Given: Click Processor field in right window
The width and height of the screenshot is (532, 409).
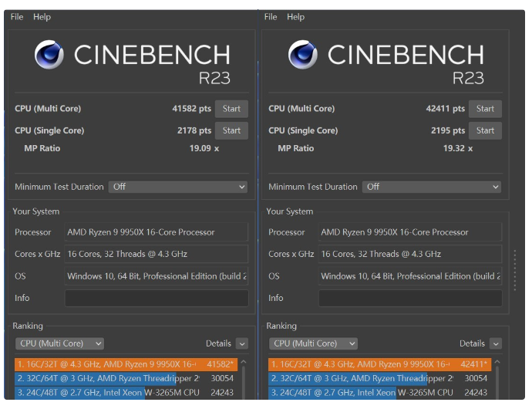Looking at the screenshot, I should click(x=410, y=232).
